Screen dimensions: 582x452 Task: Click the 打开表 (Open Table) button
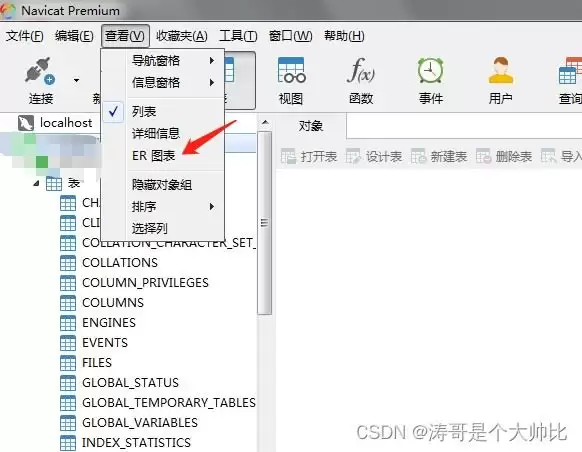click(x=309, y=157)
